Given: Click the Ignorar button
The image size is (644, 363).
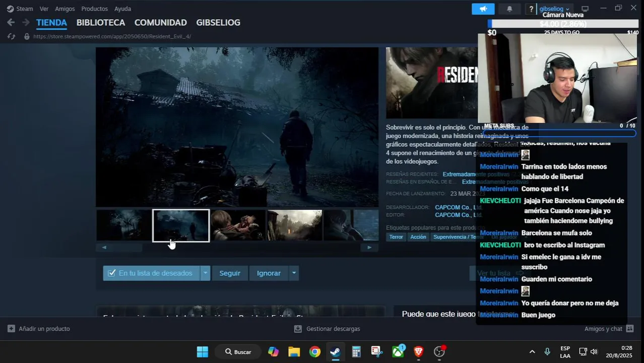Looking at the screenshot, I should pyautogui.click(x=269, y=273).
